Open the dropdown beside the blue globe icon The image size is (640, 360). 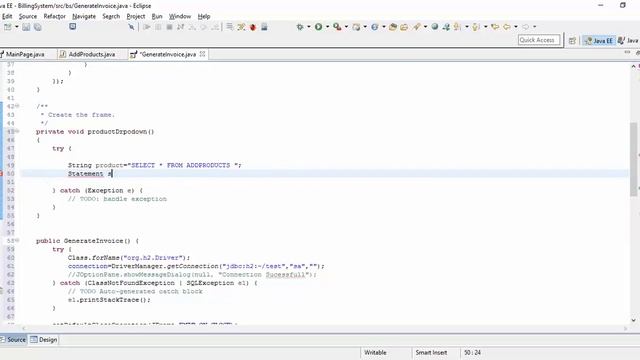coord(384,27)
